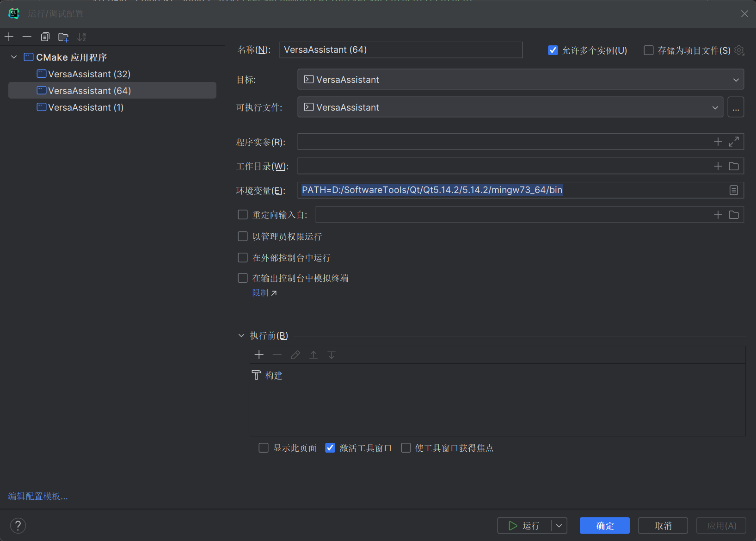Click the 运行 button
The image size is (756, 541).
point(524,526)
